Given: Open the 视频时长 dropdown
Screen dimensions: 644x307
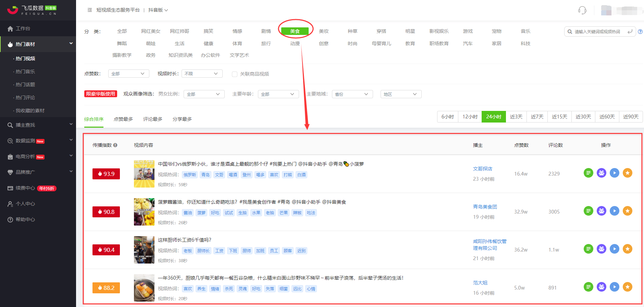Looking at the screenshot, I should pyautogui.click(x=202, y=74).
